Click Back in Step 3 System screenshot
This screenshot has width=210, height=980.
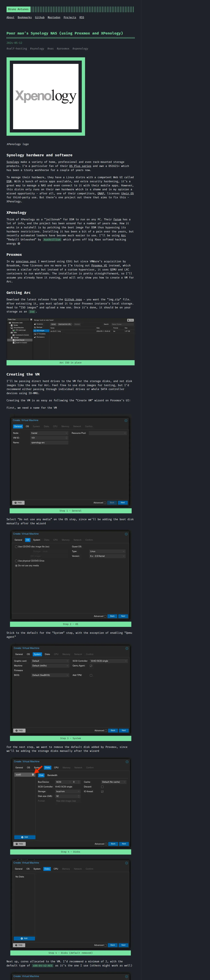click(x=113, y=730)
